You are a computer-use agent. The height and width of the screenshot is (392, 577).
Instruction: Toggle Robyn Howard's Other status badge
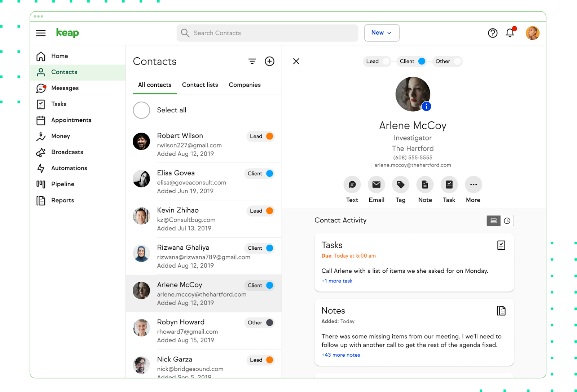pos(260,323)
